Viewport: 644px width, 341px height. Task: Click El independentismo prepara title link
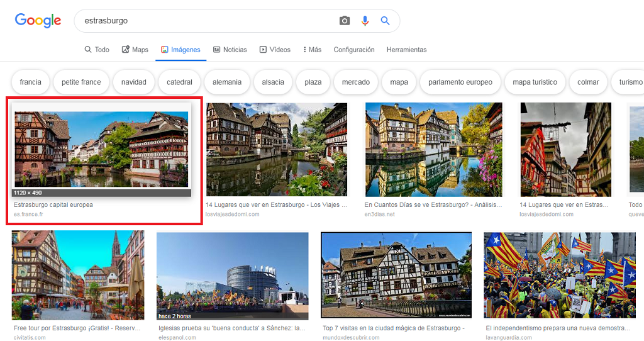(x=558, y=328)
